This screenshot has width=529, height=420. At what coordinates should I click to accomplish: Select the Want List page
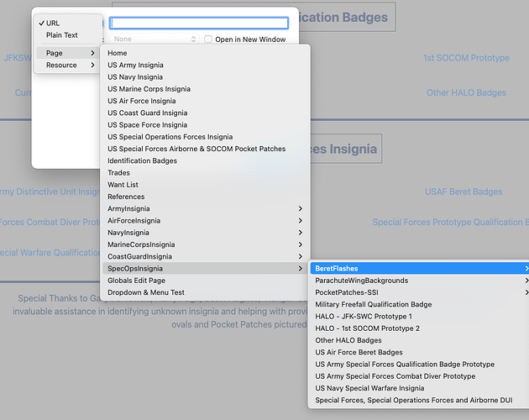pyautogui.click(x=123, y=185)
